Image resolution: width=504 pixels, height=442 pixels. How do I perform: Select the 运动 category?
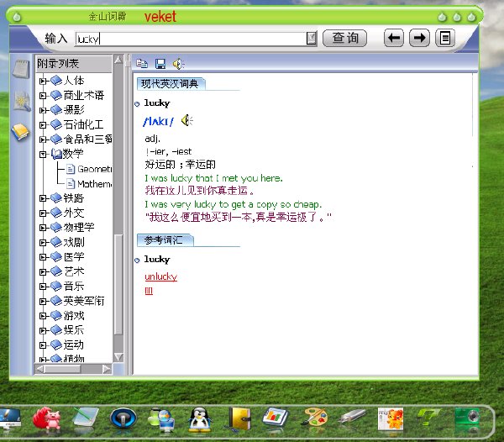[74, 345]
